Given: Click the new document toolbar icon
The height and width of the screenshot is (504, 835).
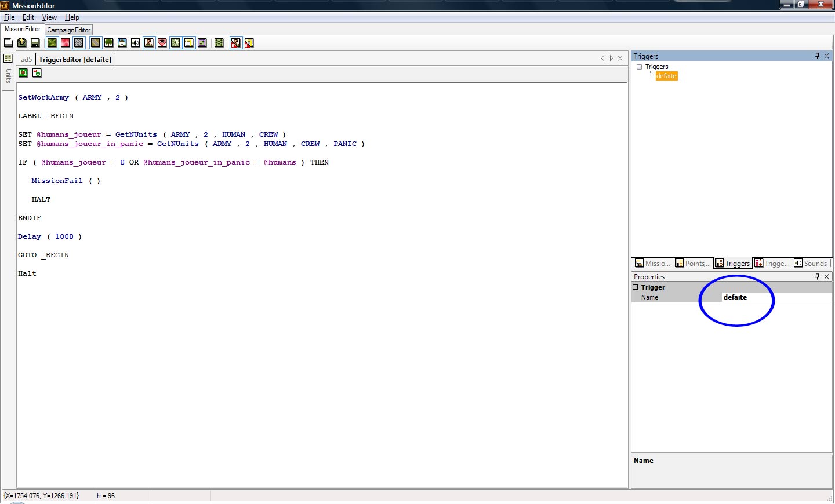Looking at the screenshot, I should tap(8, 43).
